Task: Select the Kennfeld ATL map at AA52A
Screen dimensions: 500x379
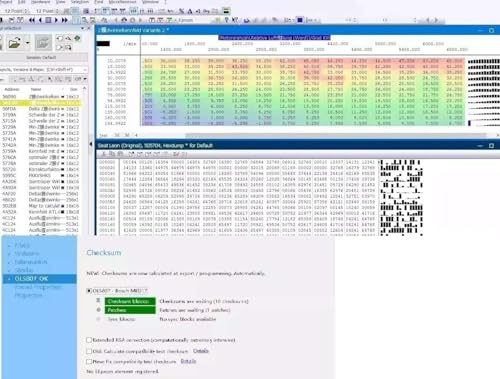Action: [40, 212]
